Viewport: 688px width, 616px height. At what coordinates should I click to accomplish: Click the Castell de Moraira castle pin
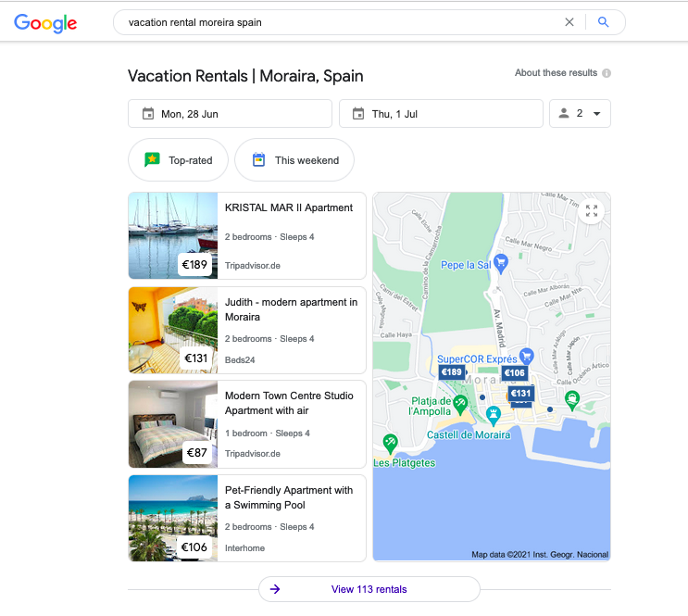[494, 415]
